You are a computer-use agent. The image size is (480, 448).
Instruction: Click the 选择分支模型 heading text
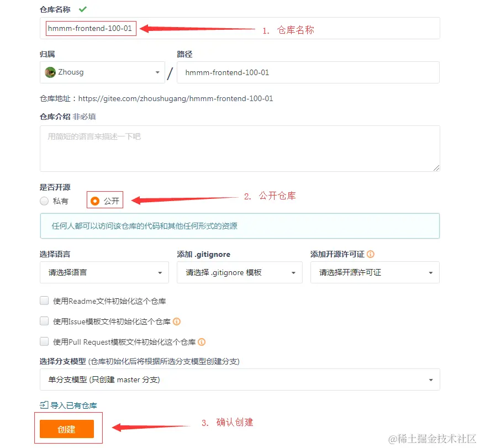tap(63, 362)
